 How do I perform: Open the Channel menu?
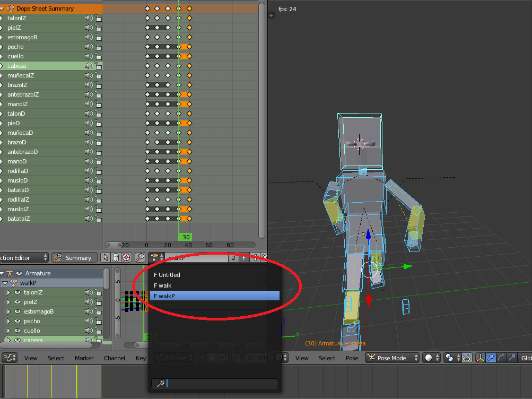coord(115,358)
